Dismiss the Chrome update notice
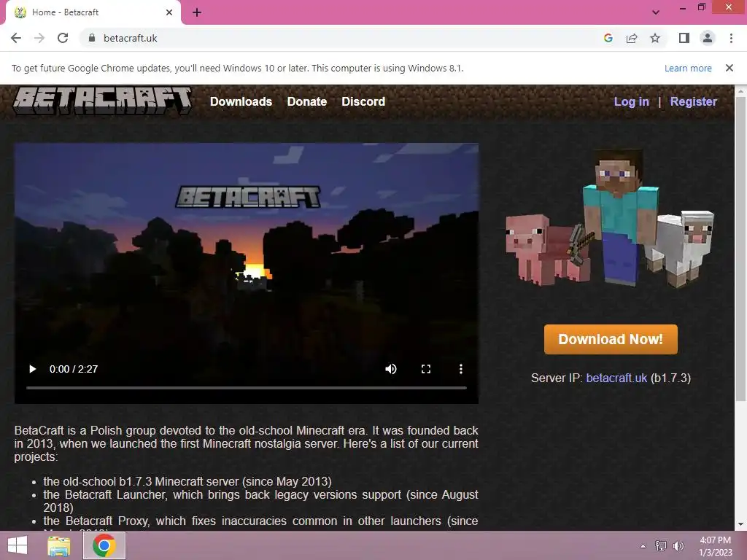The image size is (747, 560). [729, 68]
